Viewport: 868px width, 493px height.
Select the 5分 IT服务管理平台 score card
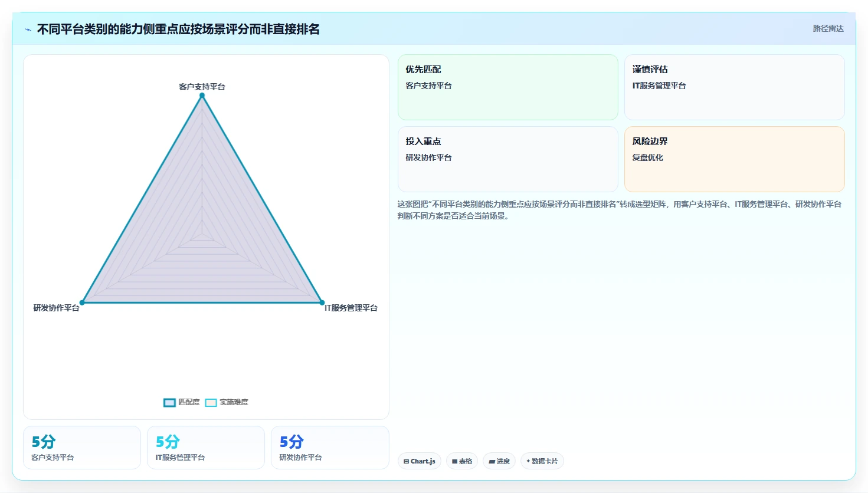click(206, 448)
